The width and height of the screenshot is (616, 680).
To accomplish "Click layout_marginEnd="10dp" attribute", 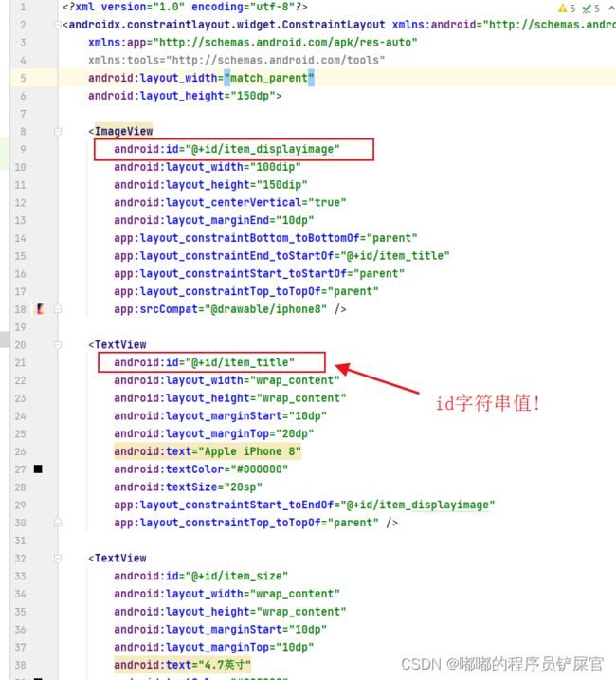I will click(x=214, y=220).
